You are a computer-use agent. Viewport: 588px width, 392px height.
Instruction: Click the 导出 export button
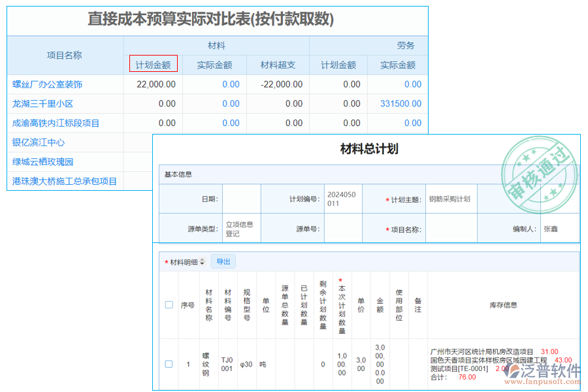click(223, 261)
